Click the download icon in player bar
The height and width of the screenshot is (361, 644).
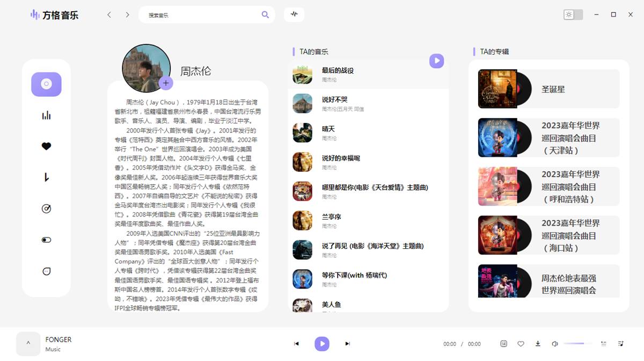[538, 344]
